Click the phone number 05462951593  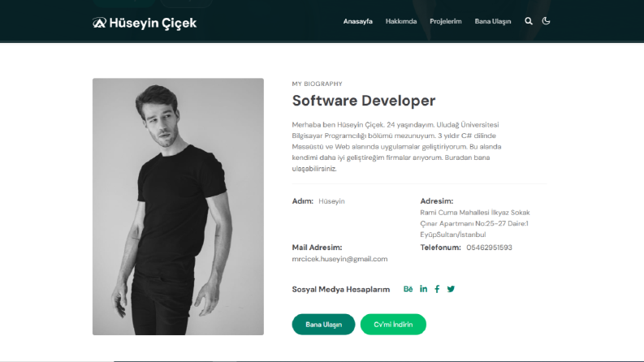pyautogui.click(x=489, y=248)
